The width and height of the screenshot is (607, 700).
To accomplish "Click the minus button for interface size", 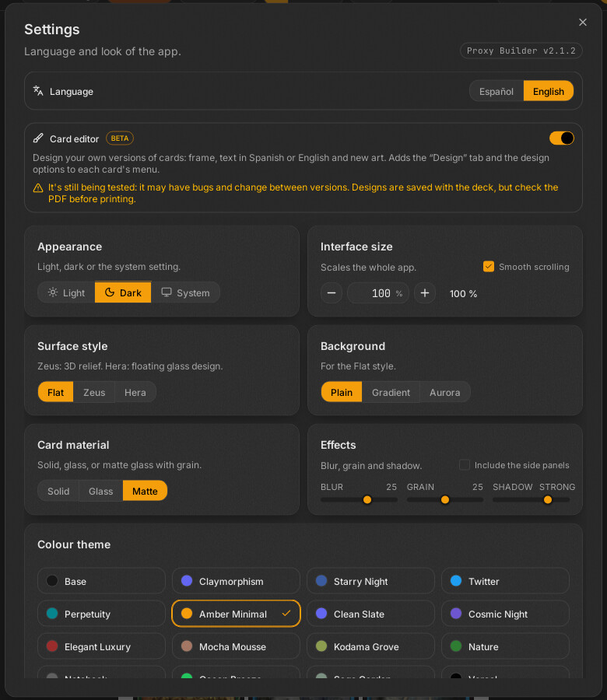I will [332, 293].
